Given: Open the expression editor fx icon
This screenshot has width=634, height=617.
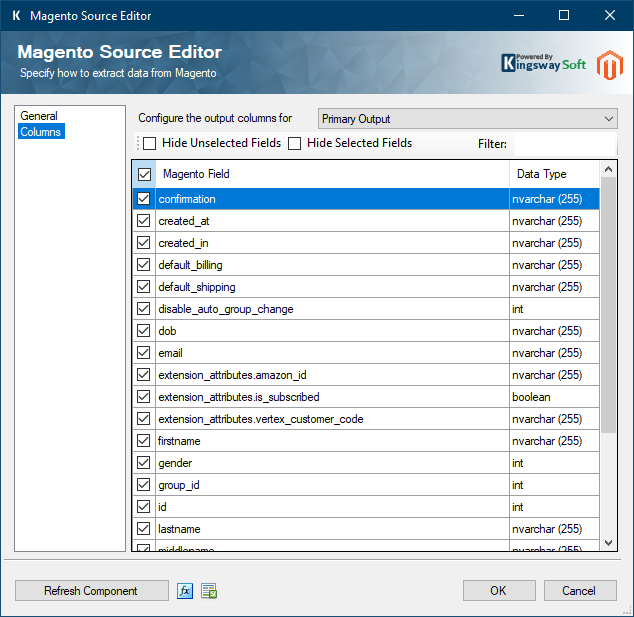Looking at the screenshot, I should (x=185, y=591).
